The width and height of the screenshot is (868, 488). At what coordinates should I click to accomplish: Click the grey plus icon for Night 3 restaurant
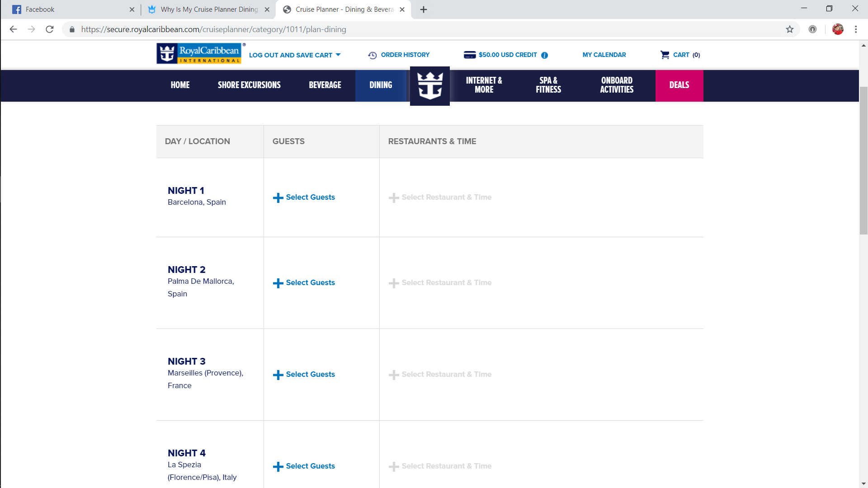[394, 375]
